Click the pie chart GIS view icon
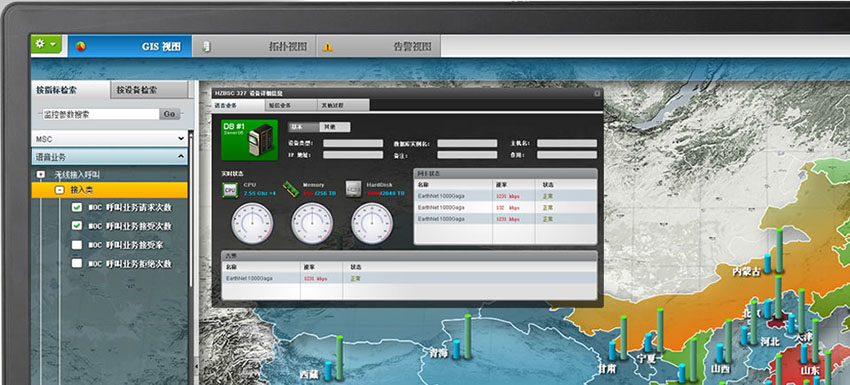This screenshot has height=385, width=850. pyautogui.click(x=80, y=47)
